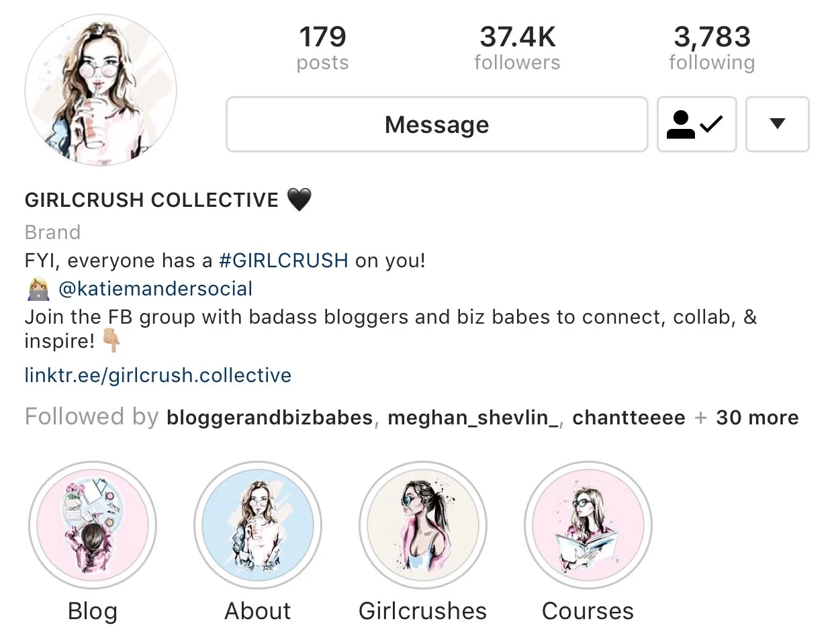Open bloggerandbizbabes in Followed by line

click(269, 418)
